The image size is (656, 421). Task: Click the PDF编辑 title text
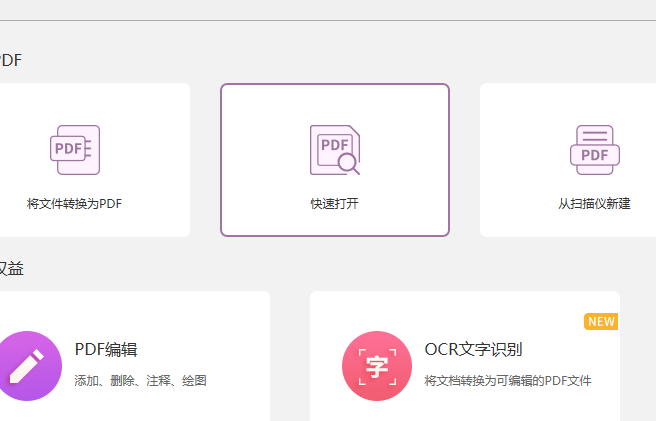pos(106,349)
